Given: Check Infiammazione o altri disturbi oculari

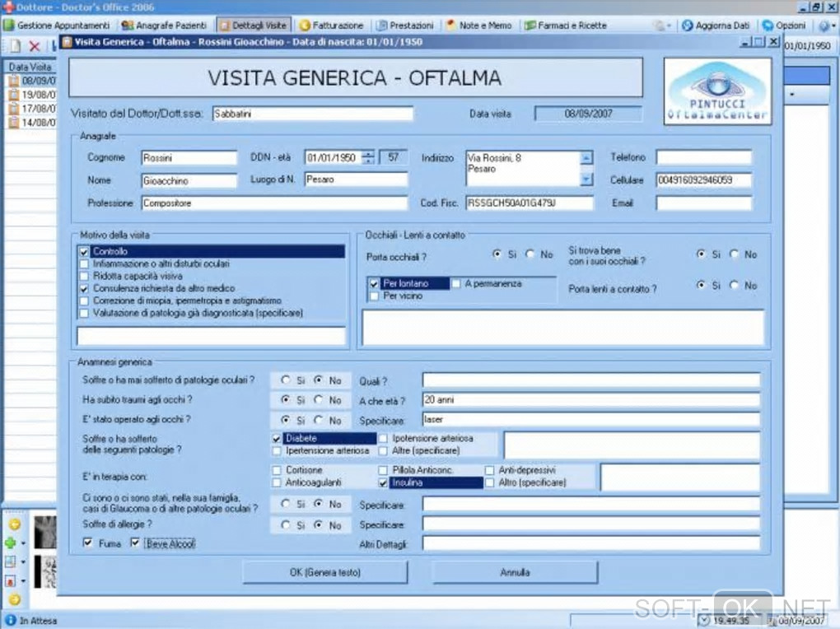Looking at the screenshot, I should pos(84,264).
